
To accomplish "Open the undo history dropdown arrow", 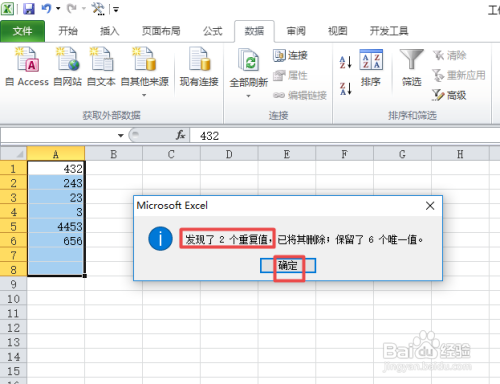I will click(x=58, y=9).
